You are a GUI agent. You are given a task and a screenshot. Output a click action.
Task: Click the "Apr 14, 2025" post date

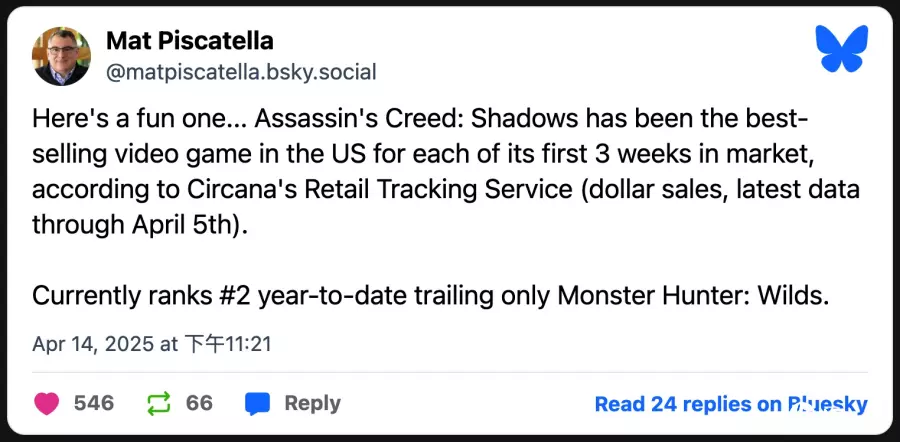[x=91, y=344]
